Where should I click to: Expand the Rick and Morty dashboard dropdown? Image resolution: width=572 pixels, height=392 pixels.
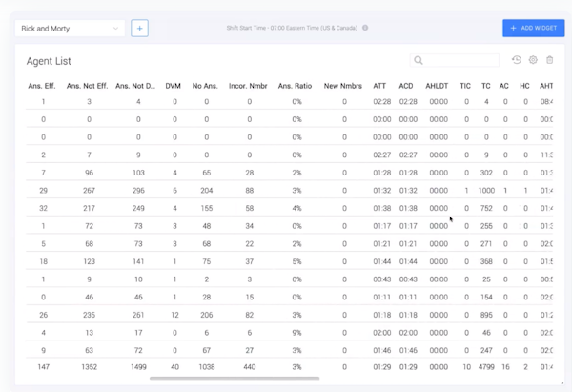pyautogui.click(x=116, y=29)
